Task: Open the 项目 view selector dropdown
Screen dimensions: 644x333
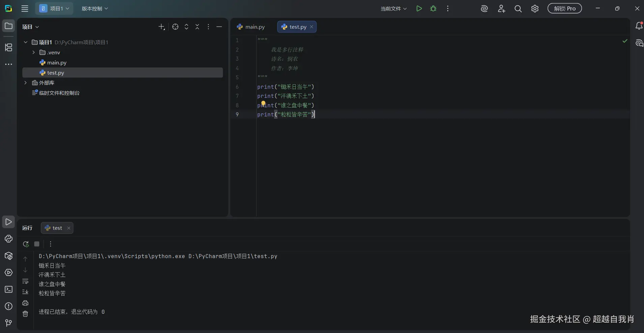Action: point(31,27)
